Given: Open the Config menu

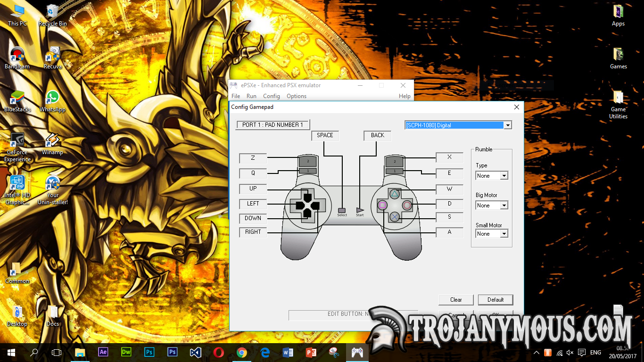Looking at the screenshot, I should (x=271, y=96).
